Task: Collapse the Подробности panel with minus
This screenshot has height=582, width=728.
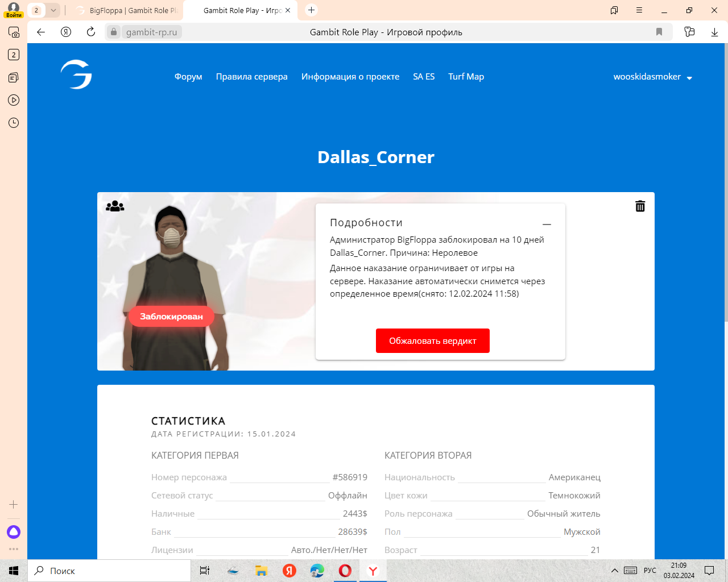Action: pos(547,225)
